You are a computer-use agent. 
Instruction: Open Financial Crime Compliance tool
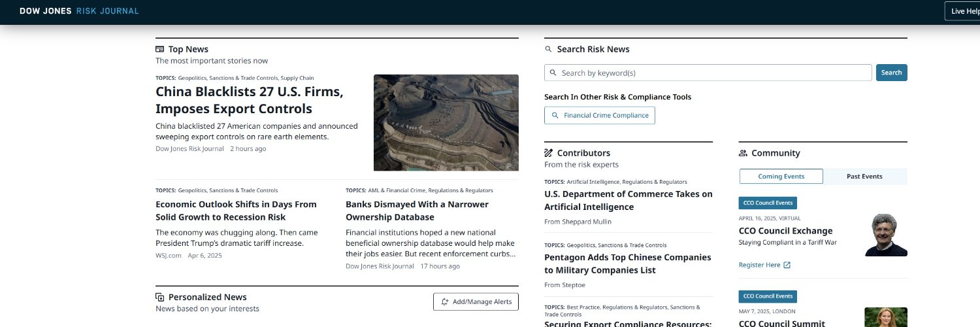click(x=599, y=115)
